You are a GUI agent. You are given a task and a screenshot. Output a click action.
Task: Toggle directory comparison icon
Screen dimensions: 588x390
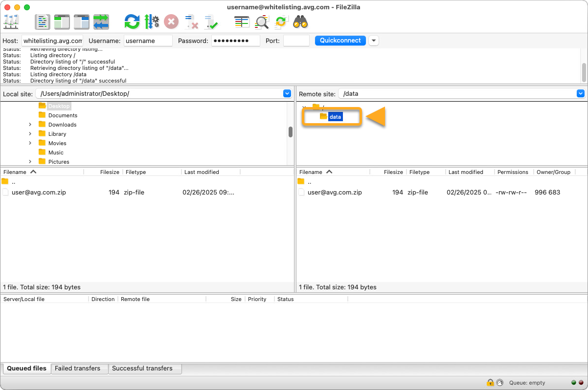click(262, 22)
